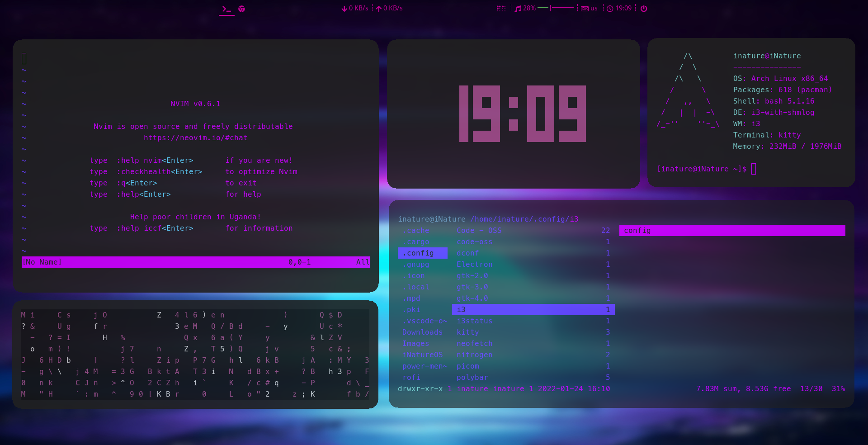Select the .cache folder in ranger
Image resolution: width=868 pixels, height=445 pixels.
(x=416, y=231)
